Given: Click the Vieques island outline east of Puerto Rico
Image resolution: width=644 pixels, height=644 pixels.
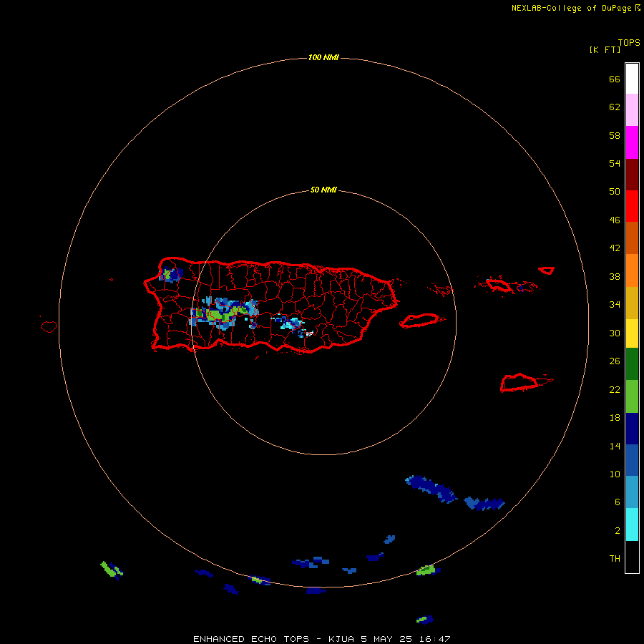Looking at the screenshot, I should (x=421, y=321).
